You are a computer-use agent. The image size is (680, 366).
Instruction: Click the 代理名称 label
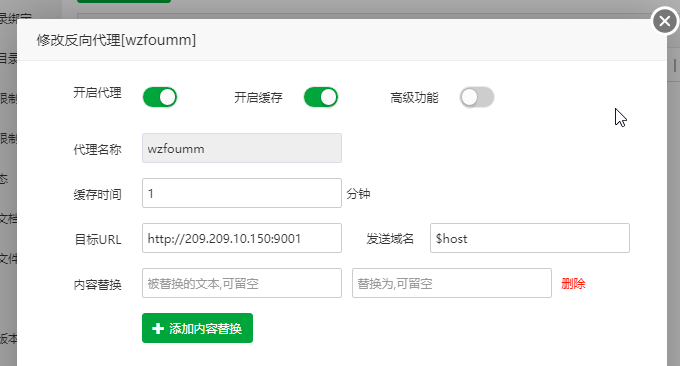[98, 150]
